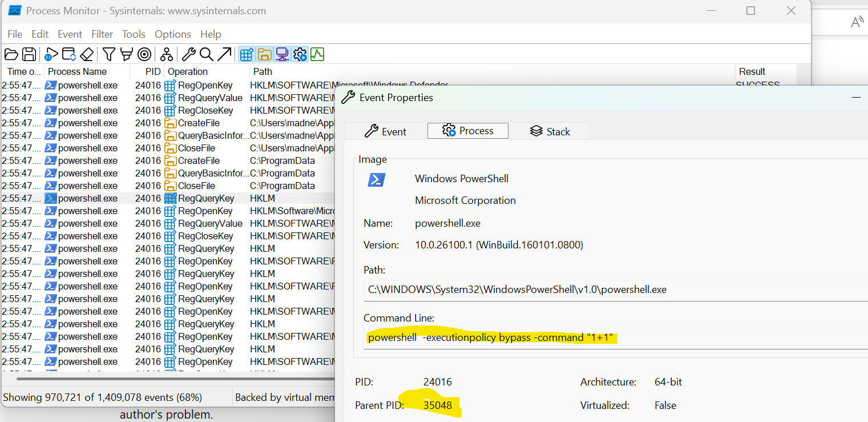Click the horizontal scrollbar of the event list

[175, 378]
